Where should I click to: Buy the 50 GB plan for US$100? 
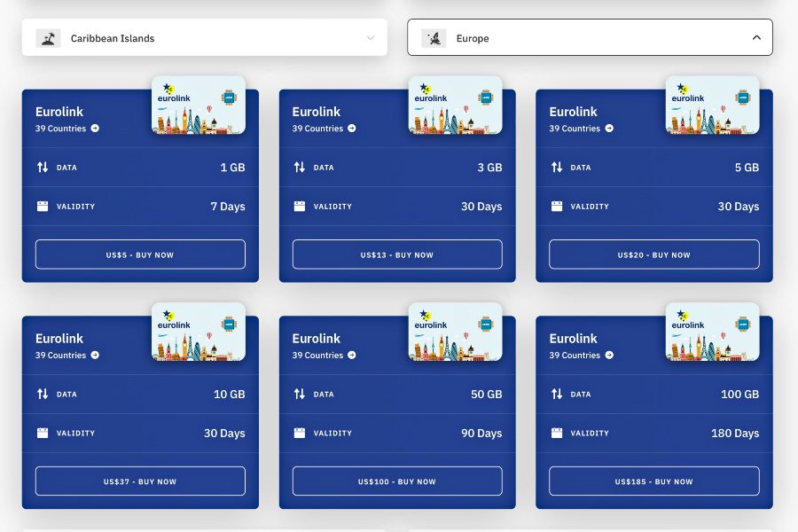[x=397, y=481]
